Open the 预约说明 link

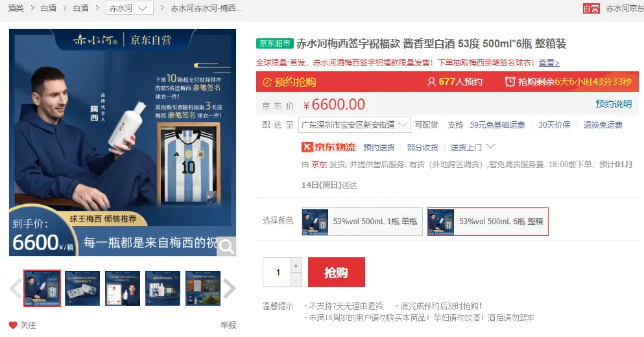(614, 104)
